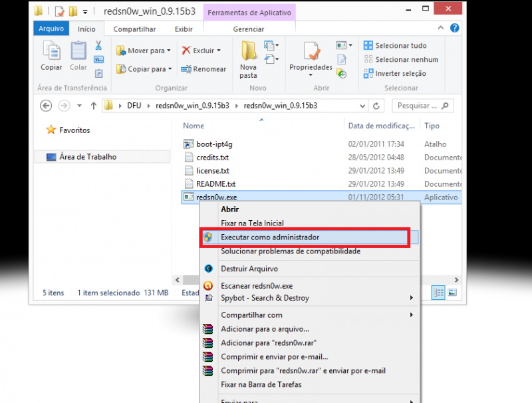Image resolution: width=532 pixels, height=403 pixels.
Task: Click the Pesquisar search field
Action: (418, 106)
